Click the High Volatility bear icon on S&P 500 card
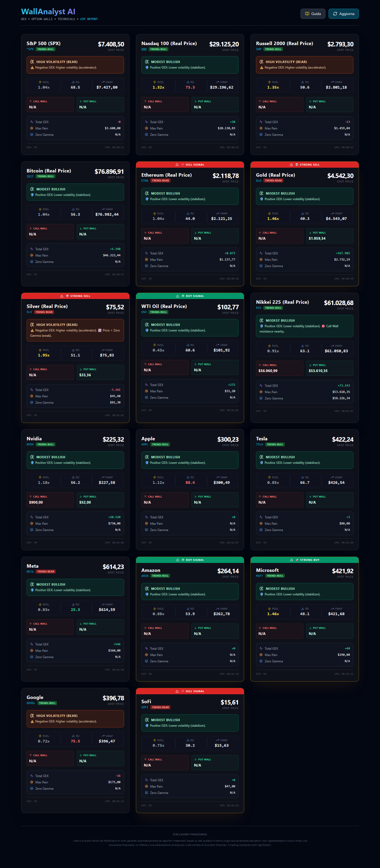The width and height of the screenshot is (380, 868). [x=32, y=62]
